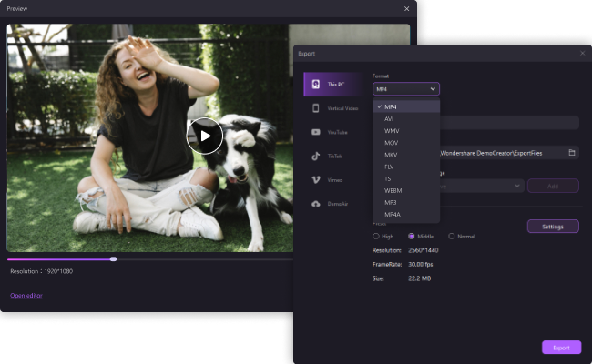Screen dimensions: 592x364
Task: Choose AVI from the format list
Action: (406, 119)
